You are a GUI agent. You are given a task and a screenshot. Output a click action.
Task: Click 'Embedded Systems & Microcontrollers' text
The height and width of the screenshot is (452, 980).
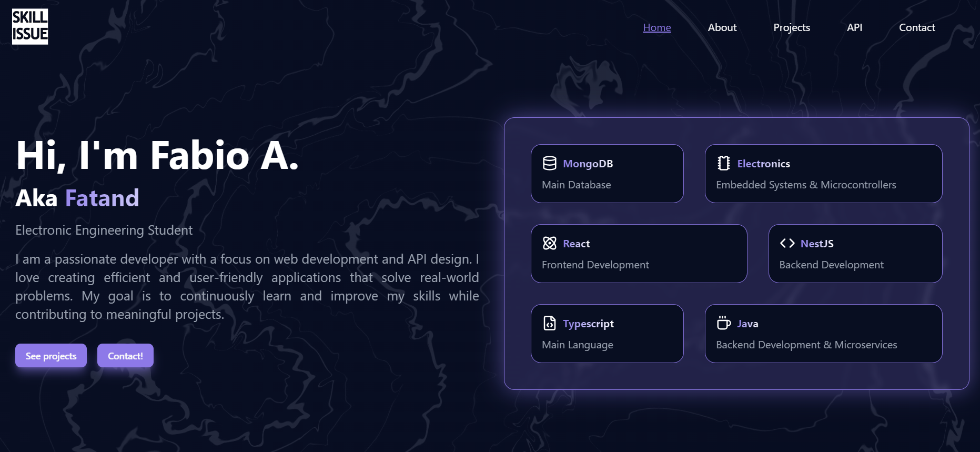tap(806, 185)
